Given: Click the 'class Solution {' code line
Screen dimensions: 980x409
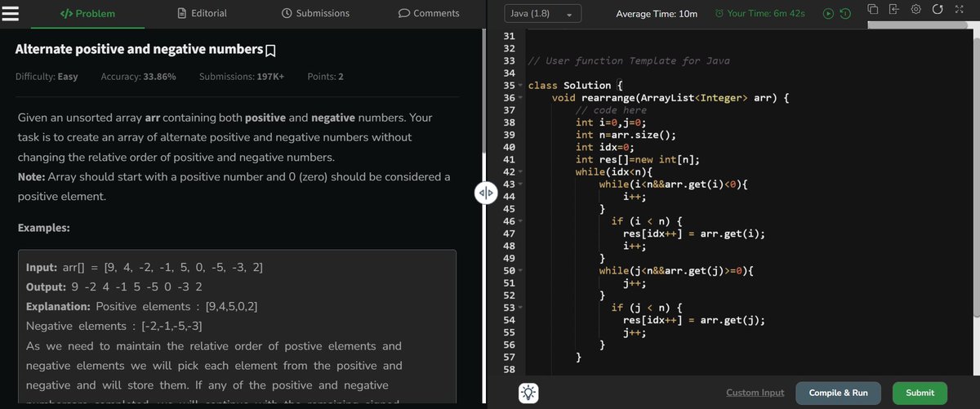Looking at the screenshot, I should (x=576, y=85).
